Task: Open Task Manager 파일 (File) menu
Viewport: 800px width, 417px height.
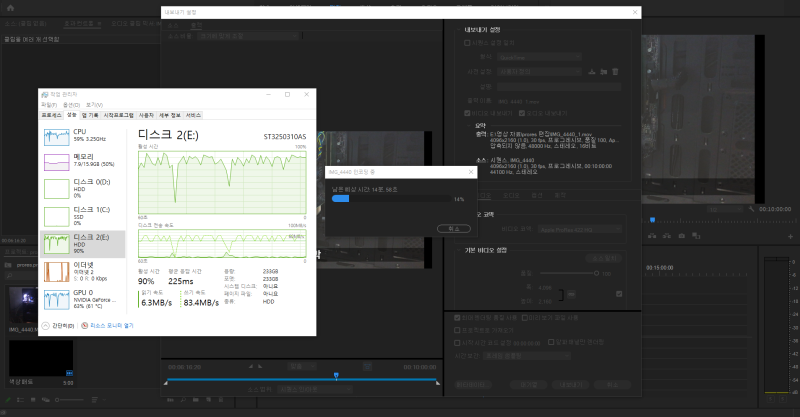Action: [49, 105]
